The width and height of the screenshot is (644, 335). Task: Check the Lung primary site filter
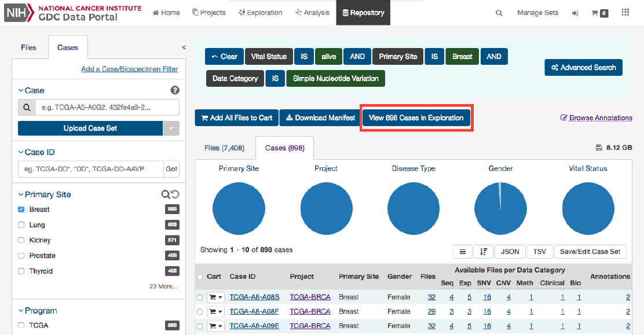[x=21, y=225]
